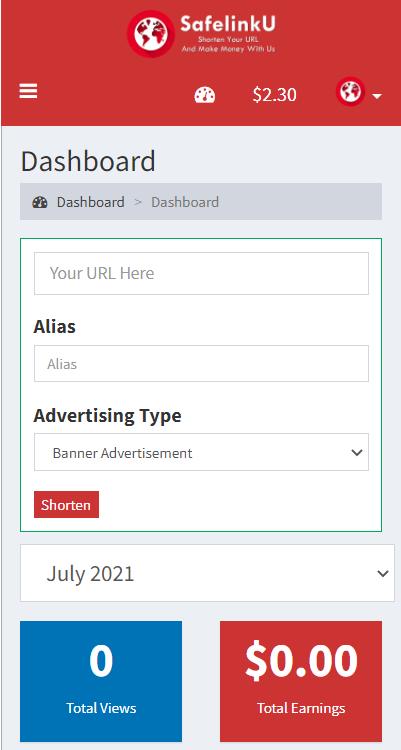Open the user avatar profile menu
401x750 pixels.
350,91
